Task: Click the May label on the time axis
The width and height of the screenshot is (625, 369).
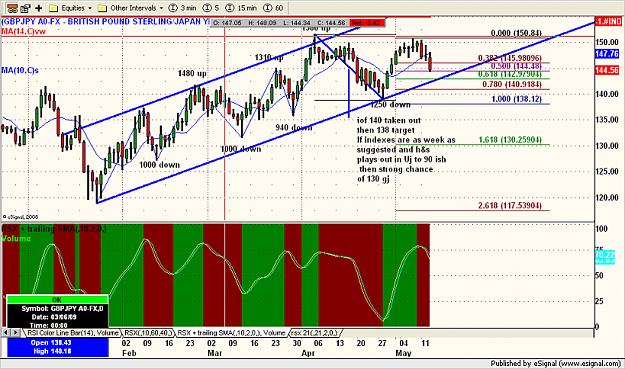Action: pyautogui.click(x=403, y=353)
